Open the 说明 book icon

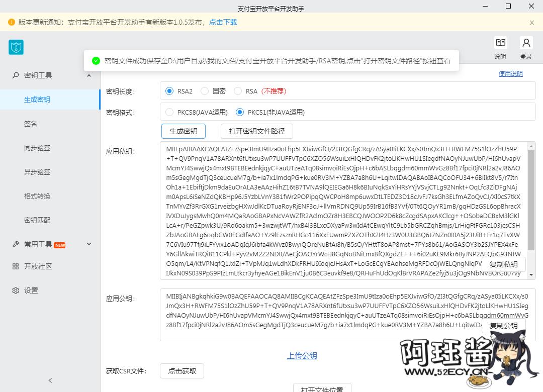tap(500, 43)
